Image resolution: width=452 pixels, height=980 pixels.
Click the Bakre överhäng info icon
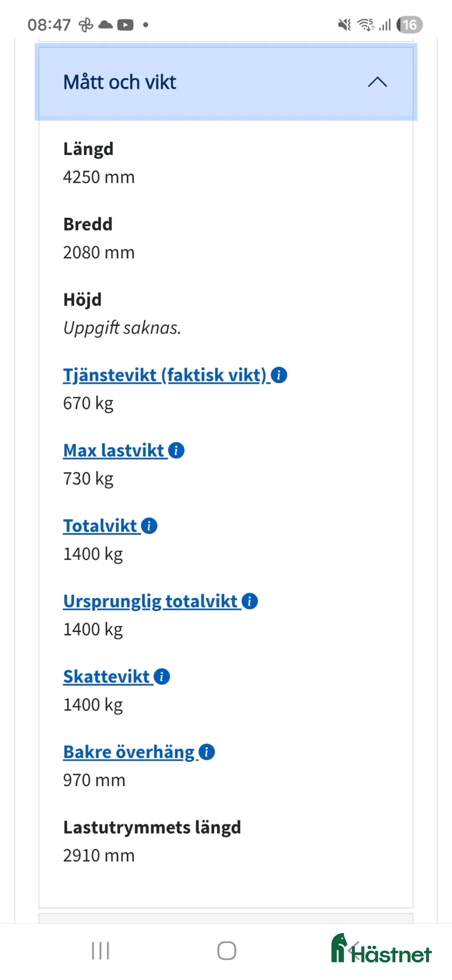(x=207, y=751)
